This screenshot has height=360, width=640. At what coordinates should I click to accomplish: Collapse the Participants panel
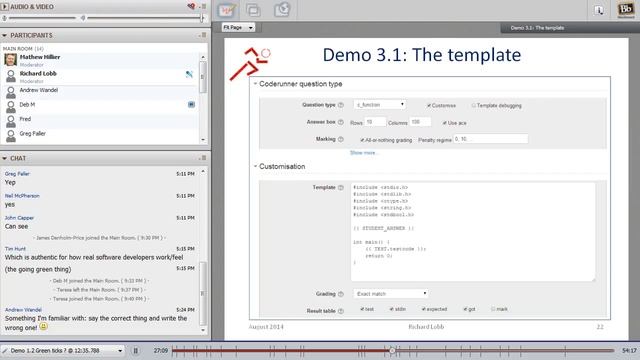[4, 36]
